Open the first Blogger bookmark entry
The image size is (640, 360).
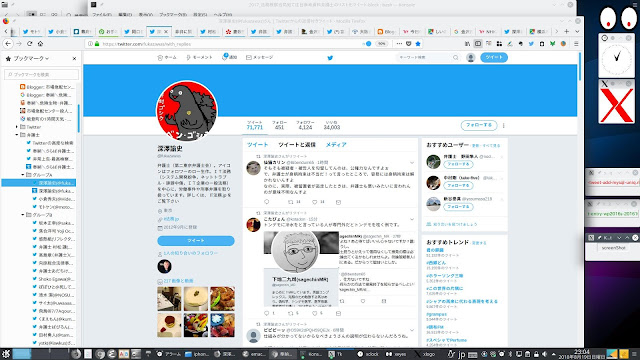(47, 87)
